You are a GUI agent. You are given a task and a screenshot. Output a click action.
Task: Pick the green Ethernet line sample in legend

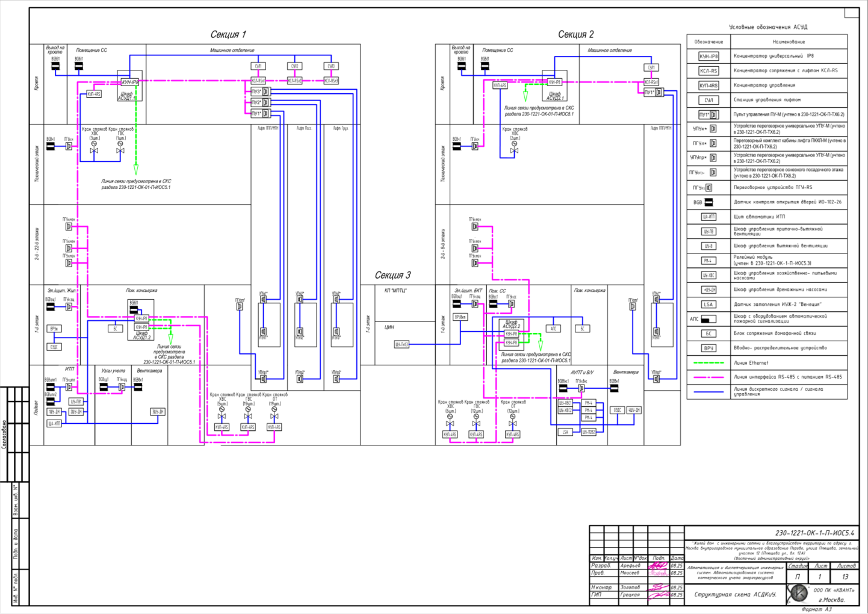click(708, 363)
